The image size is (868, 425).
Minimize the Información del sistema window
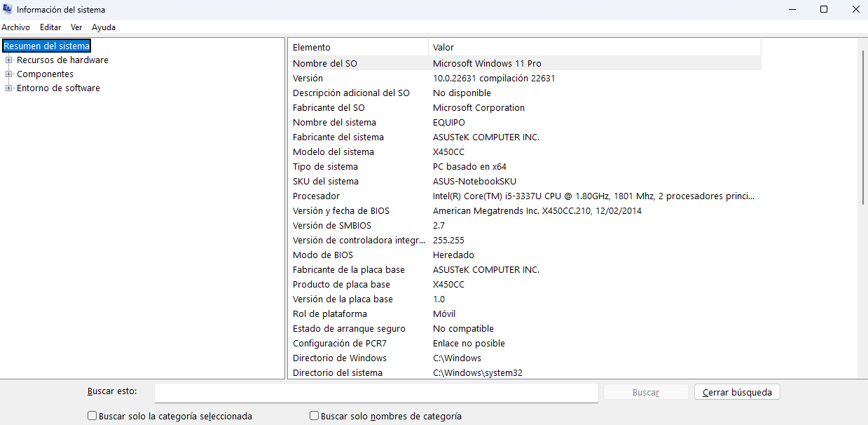tap(791, 9)
